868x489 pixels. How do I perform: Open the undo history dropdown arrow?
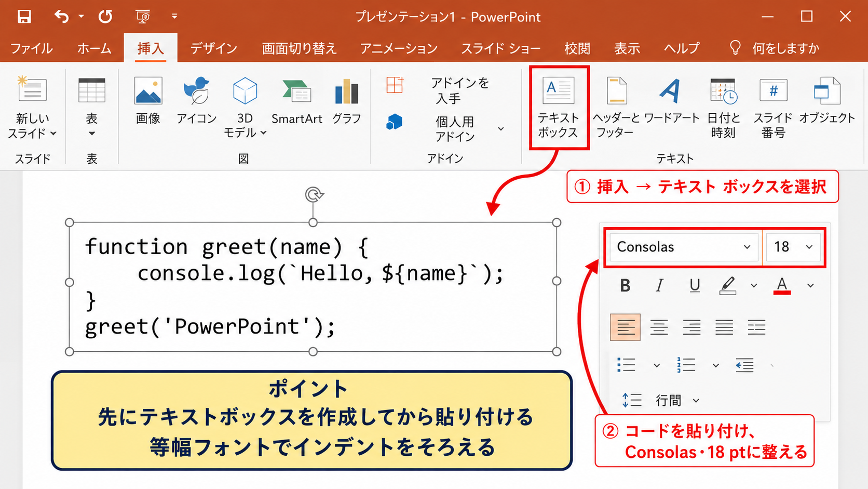(82, 17)
